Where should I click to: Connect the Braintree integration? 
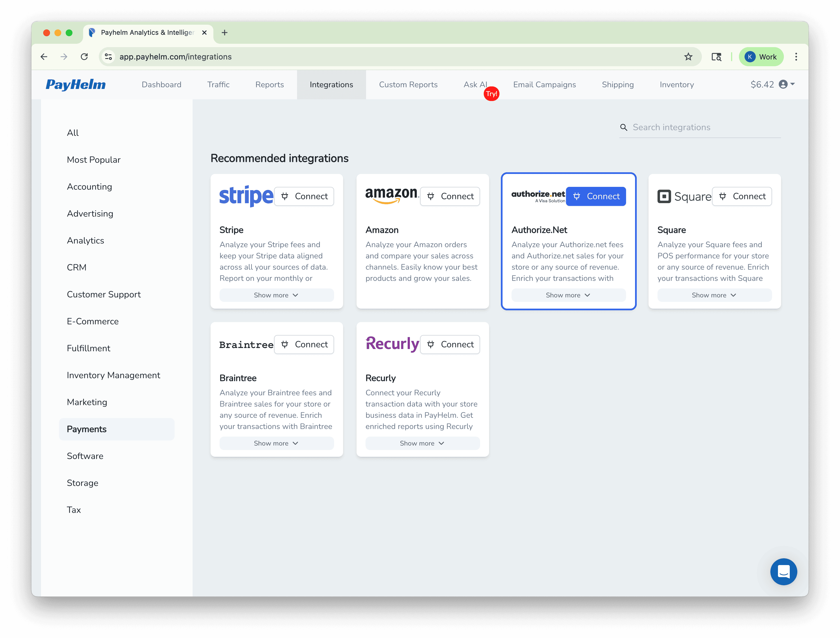(x=304, y=344)
